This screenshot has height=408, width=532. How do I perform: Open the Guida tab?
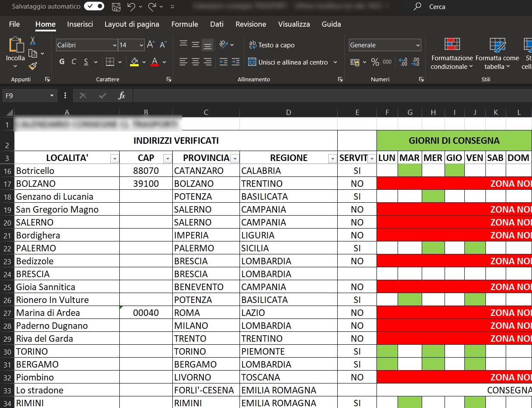point(331,24)
